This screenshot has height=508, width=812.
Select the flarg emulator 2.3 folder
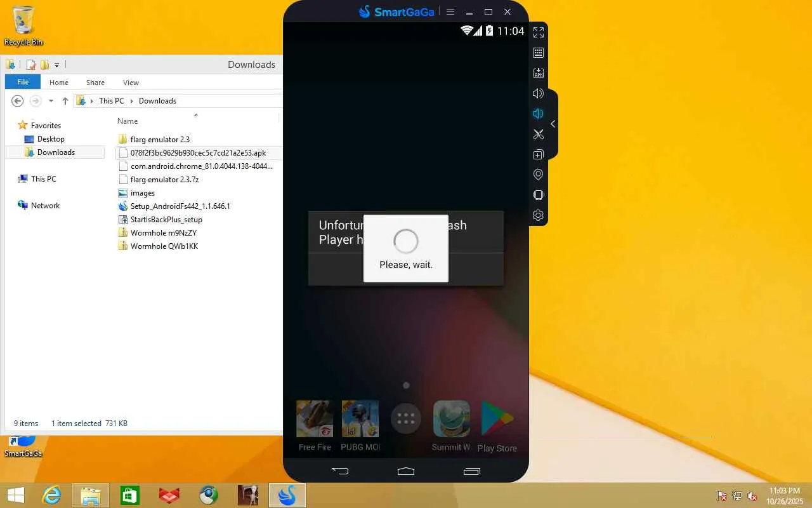click(x=160, y=140)
